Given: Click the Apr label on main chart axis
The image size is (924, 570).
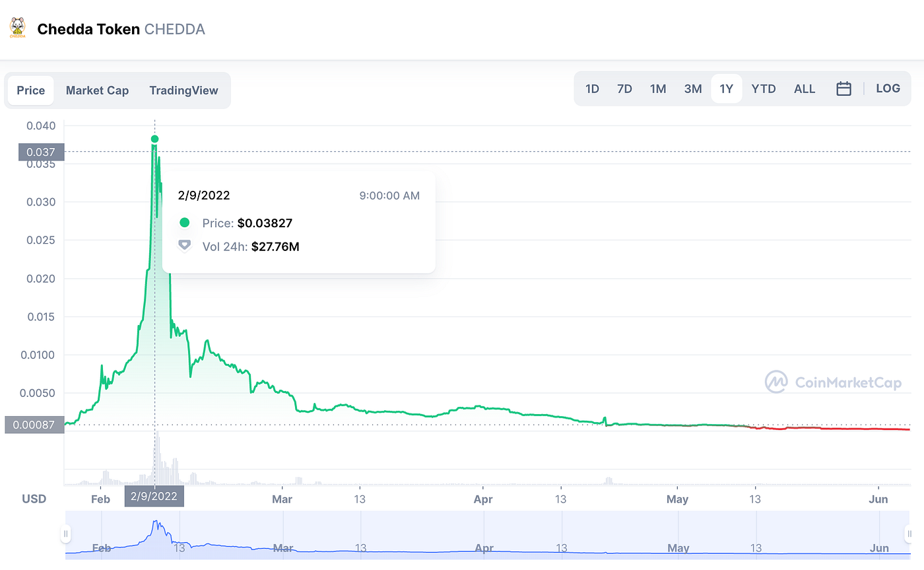Looking at the screenshot, I should tap(484, 499).
